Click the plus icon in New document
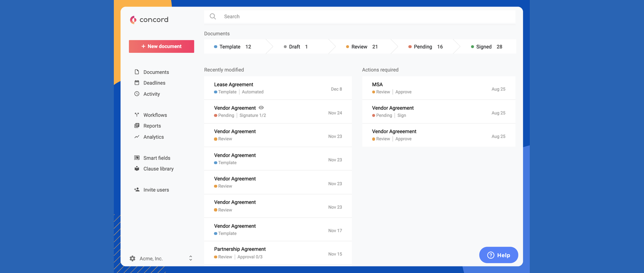 point(144,46)
